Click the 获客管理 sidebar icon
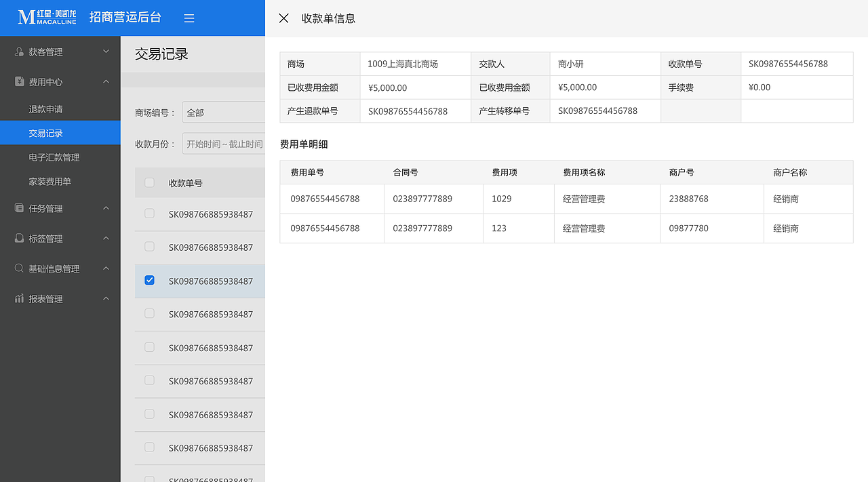Viewport: 868px width, 482px height. click(x=19, y=52)
